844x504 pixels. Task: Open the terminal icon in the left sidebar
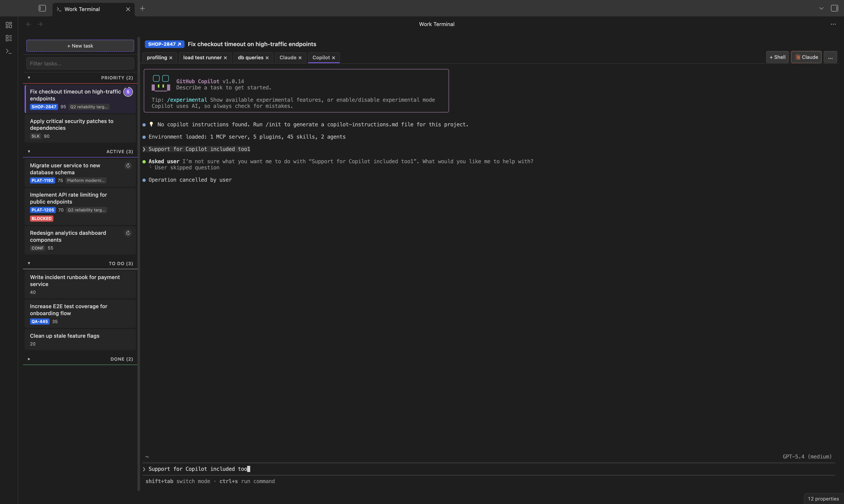[8, 51]
